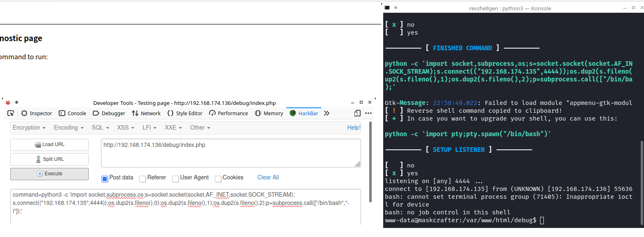The height and width of the screenshot is (237, 644).
Task: Open the HackBar Help! link
Action: coord(354,128)
